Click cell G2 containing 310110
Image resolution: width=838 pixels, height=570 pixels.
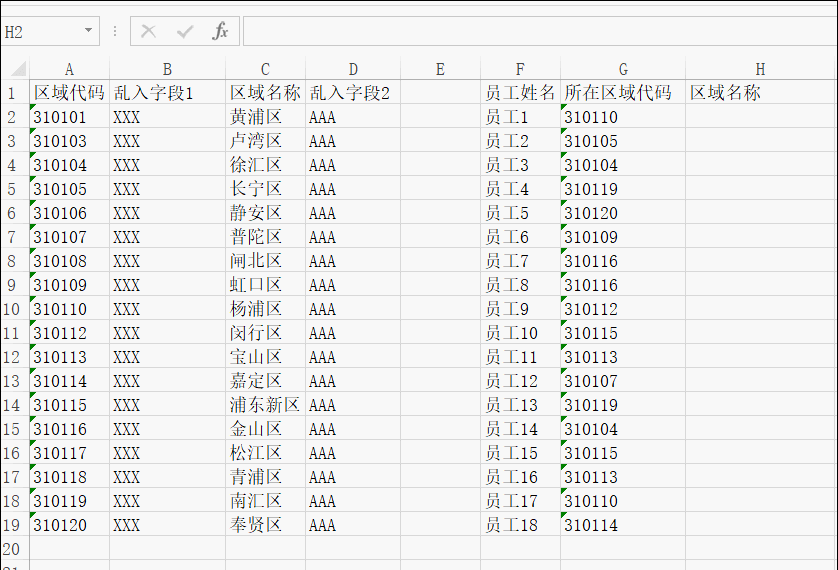click(623, 116)
